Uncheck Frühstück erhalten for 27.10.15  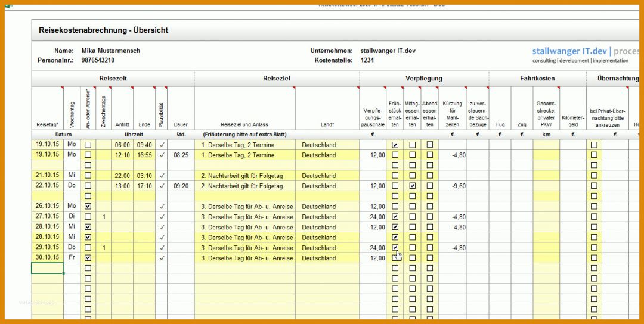(x=395, y=217)
